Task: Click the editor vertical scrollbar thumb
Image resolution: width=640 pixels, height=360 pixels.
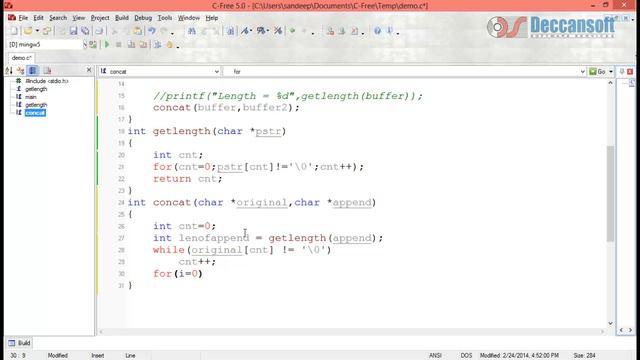Action: [610, 193]
